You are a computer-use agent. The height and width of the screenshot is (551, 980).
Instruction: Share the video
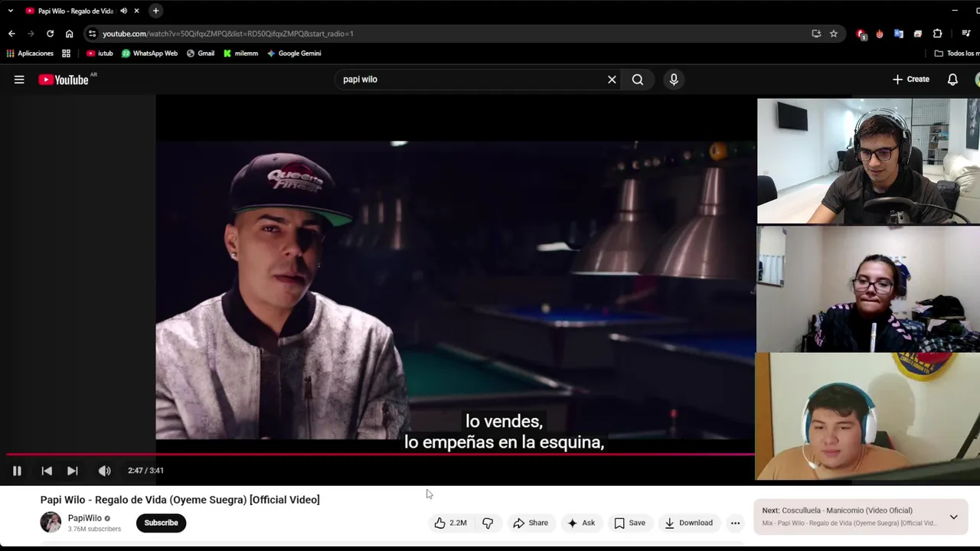(x=531, y=523)
